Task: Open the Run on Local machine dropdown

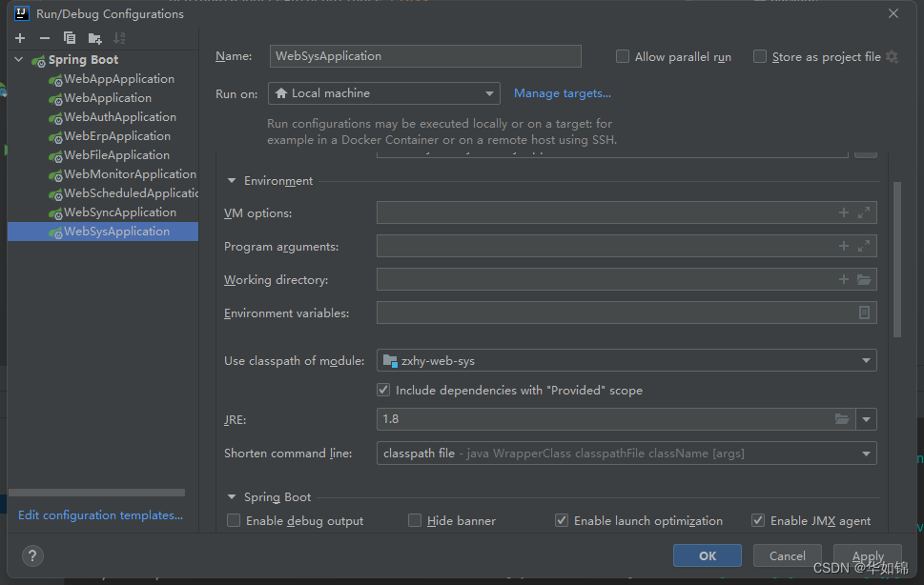Action: [384, 93]
